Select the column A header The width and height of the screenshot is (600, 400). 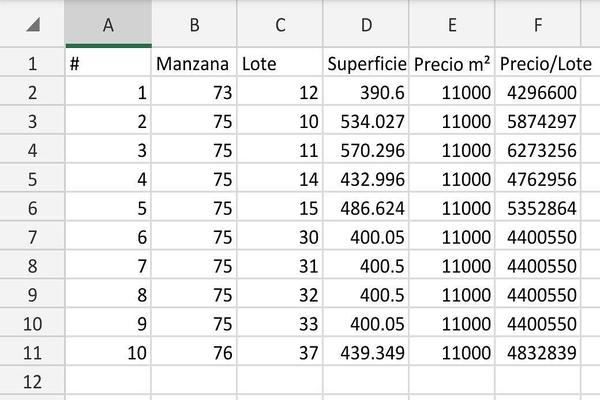click(x=108, y=23)
